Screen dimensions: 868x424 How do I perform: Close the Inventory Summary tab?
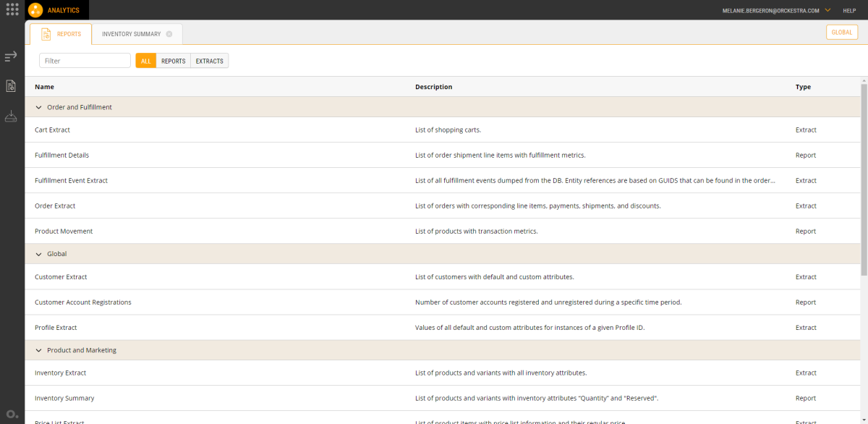(169, 34)
